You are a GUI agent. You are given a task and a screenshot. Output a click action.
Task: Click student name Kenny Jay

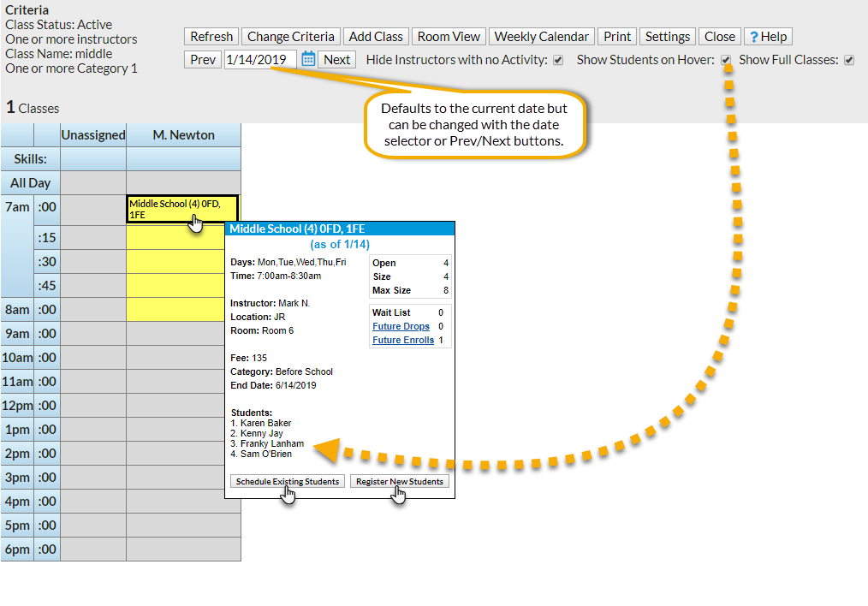(262, 433)
